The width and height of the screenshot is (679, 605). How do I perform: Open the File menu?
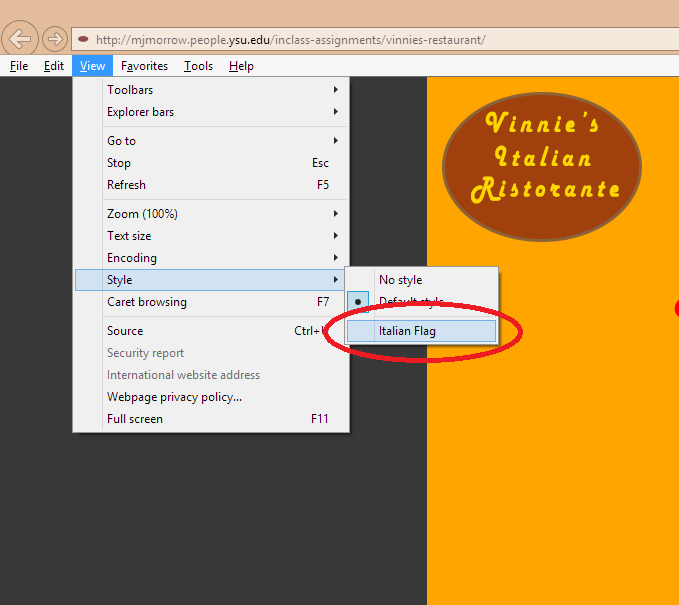pos(19,66)
